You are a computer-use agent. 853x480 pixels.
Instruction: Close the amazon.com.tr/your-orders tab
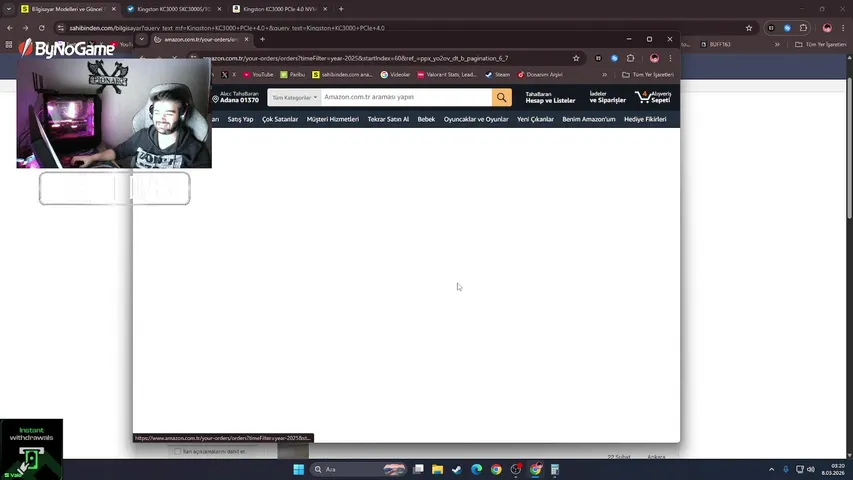pos(246,39)
